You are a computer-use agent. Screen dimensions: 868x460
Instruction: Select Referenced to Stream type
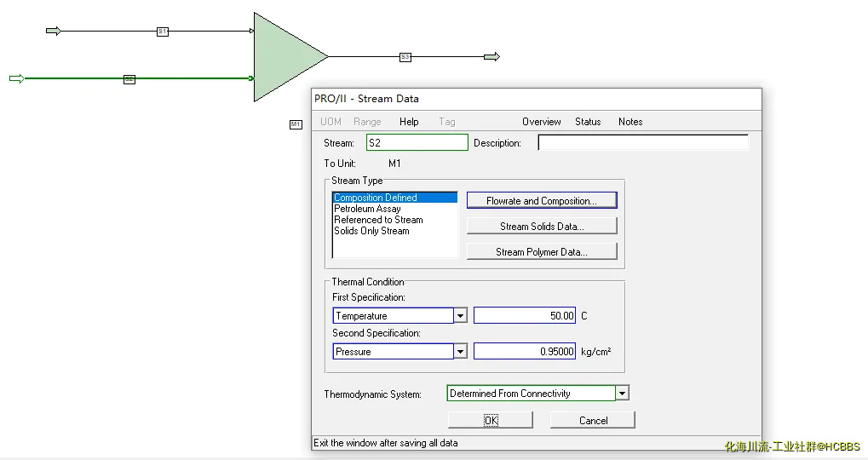pyautogui.click(x=394, y=220)
